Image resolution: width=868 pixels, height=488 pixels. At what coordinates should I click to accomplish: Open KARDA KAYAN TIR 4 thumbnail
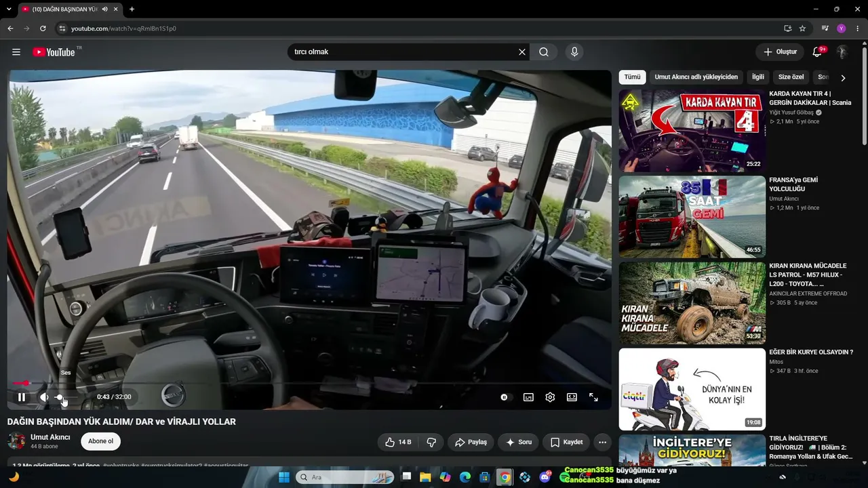coord(692,131)
